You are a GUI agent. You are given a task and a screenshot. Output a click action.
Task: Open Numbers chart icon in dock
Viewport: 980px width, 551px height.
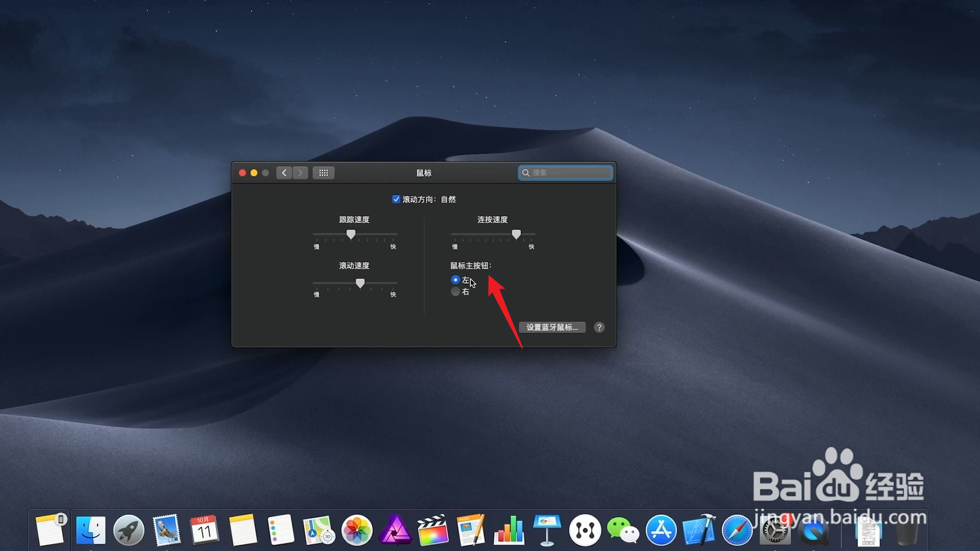(509, 530)
